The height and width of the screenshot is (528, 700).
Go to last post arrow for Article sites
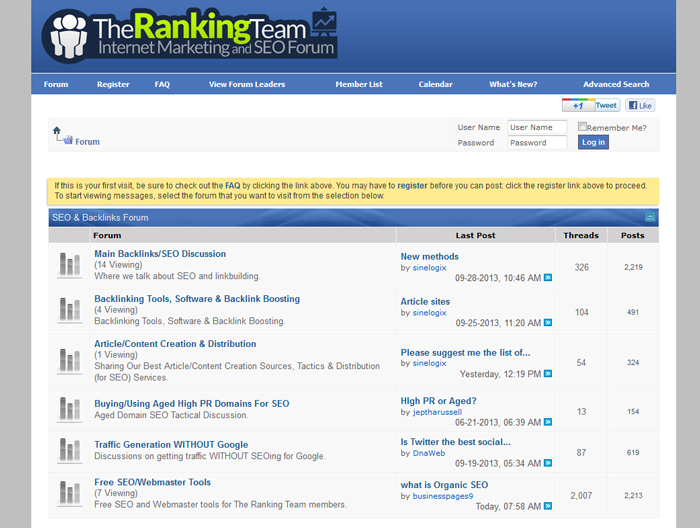pos(548,323)
